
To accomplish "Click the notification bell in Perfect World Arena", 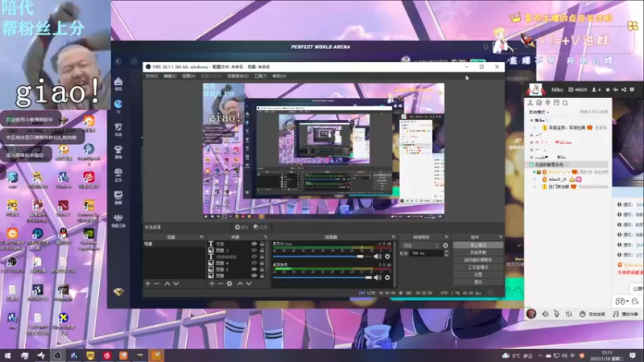I will 485,47.
